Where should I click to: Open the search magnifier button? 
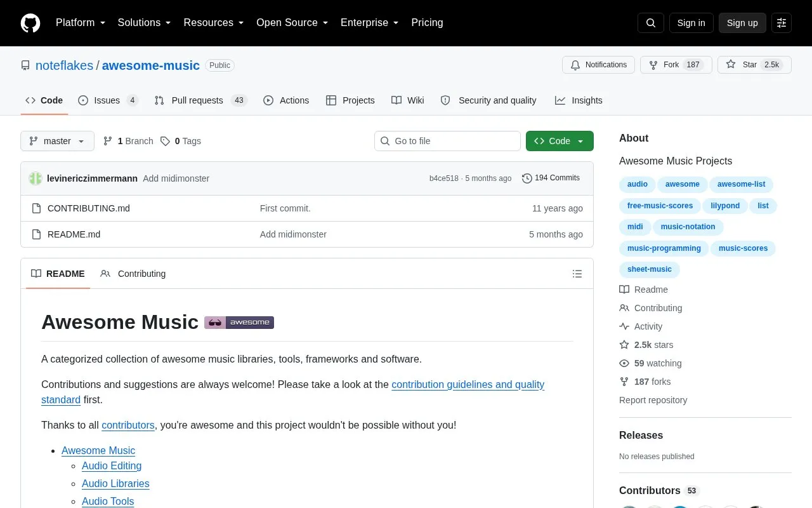click(x=651, y=23)
